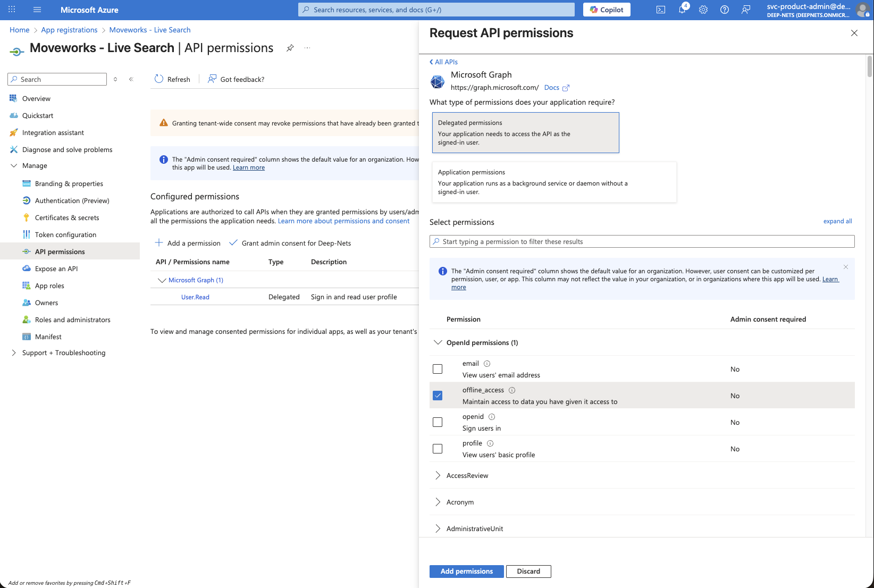Screen dimensions: 874x588
Task: Open the help question mark icon
Action: coord(725,10)
